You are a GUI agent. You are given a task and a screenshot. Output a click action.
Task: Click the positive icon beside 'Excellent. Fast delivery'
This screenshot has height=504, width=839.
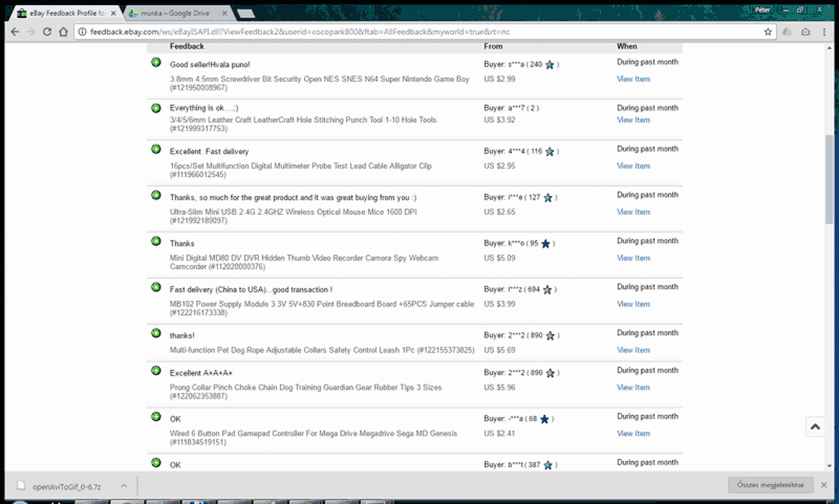(156, 149)
